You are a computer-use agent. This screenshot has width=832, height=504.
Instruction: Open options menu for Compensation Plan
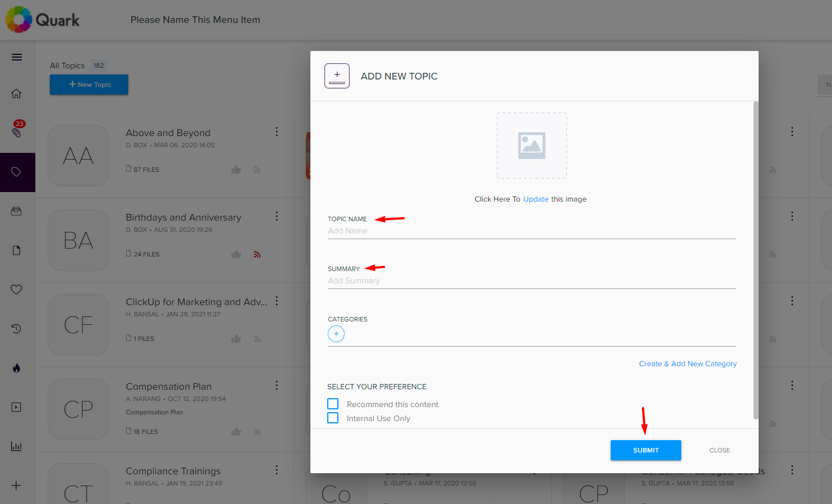pos(277,385)
